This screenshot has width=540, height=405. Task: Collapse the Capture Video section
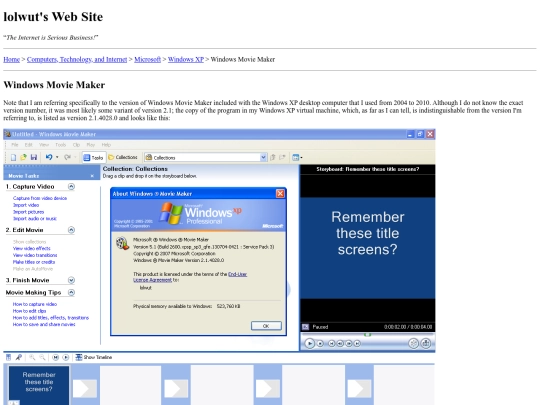pos(71,186)
